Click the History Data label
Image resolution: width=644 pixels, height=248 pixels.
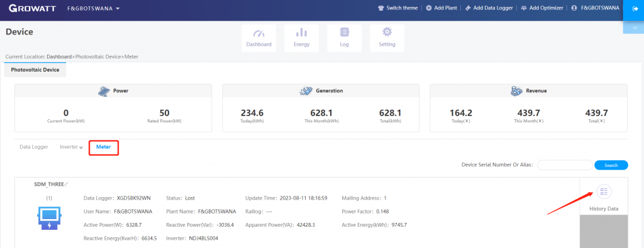click(604, 209)
